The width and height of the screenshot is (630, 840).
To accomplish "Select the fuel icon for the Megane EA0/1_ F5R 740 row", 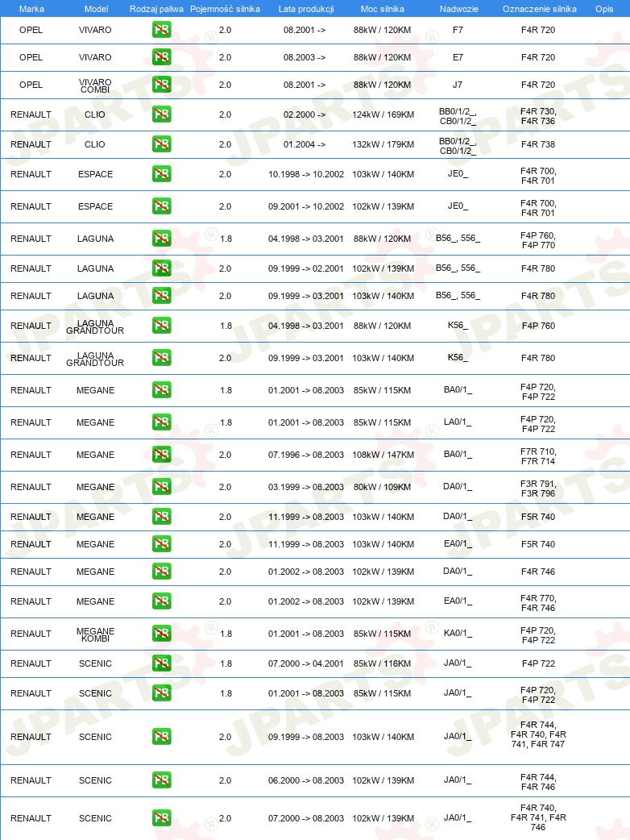I will 162,544.
